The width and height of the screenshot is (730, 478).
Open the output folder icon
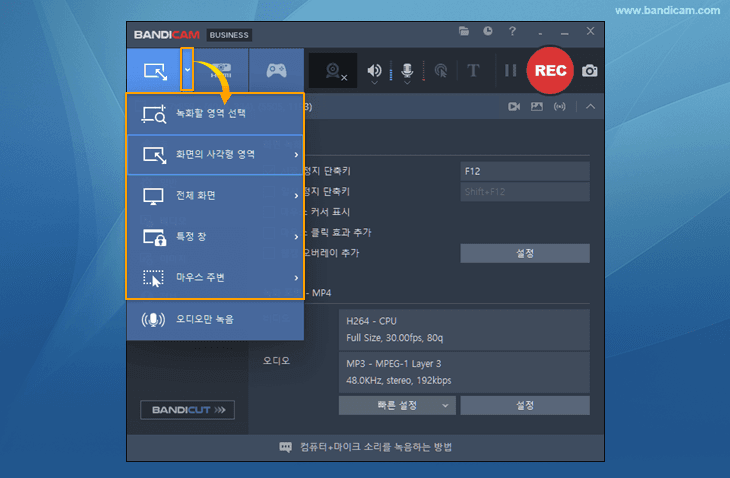(x=464, y=31)
